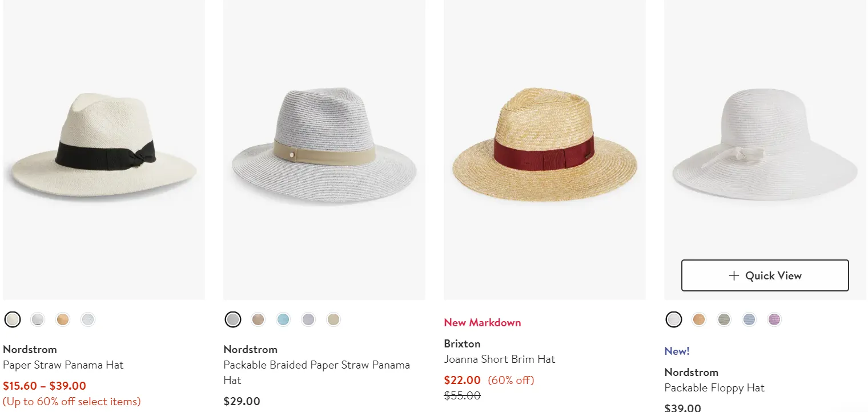Click the New Markdown tag on the Brixton hat
Image resolution: width=868 pixels, height=412 pixels.
(483, 322)
